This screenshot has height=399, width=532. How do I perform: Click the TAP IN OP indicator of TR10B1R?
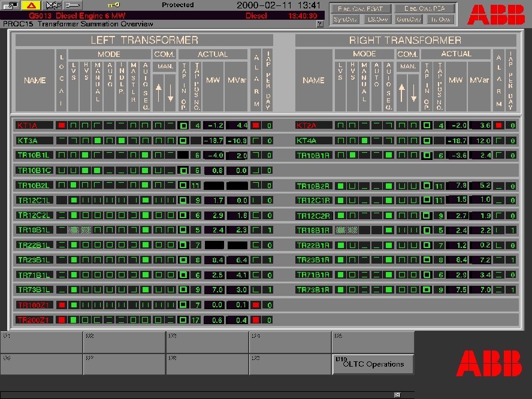tap(427, 155)
